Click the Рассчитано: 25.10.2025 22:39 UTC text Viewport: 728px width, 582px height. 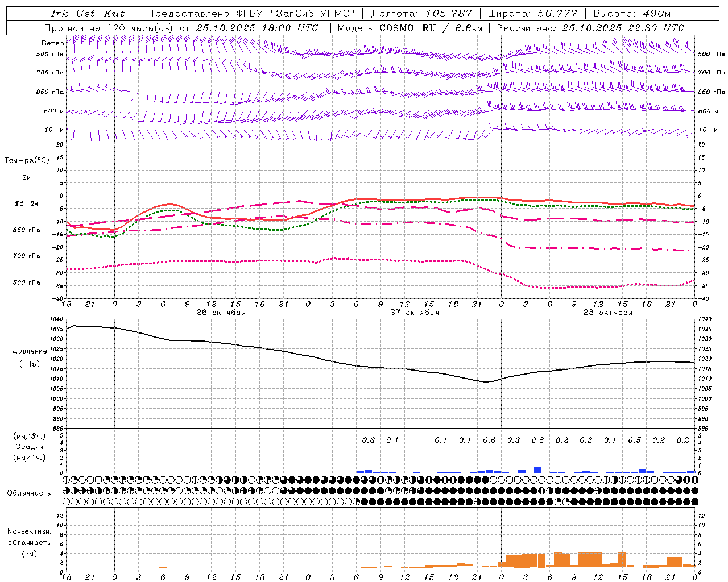pyautogui.click(x=590, y=28)
